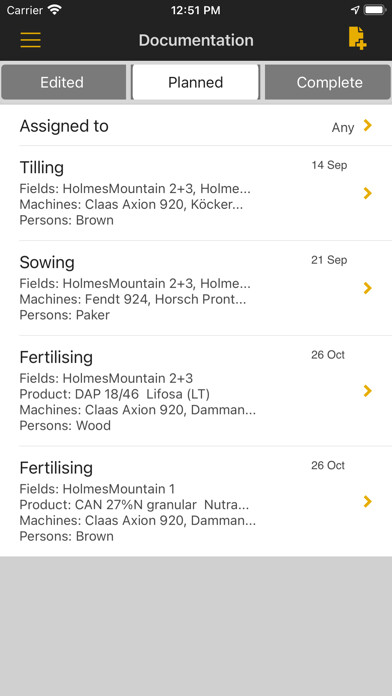Open the Sowing task title

click(x=47, y=262)
